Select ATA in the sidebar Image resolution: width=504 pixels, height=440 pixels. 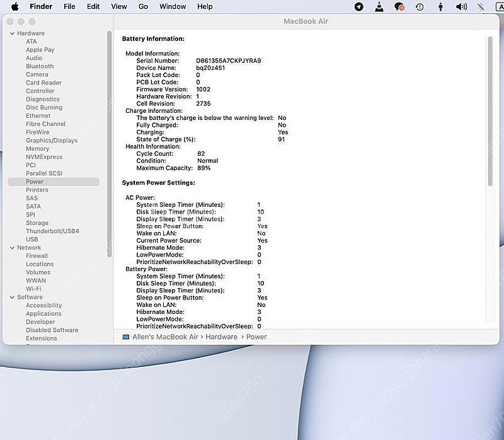point(31,42)
